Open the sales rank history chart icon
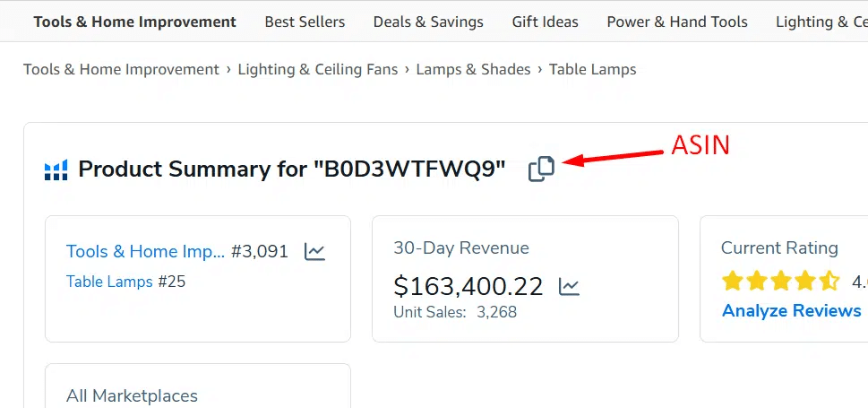Image resolution: width=868 pixels, height=408 pixels. 314,252
